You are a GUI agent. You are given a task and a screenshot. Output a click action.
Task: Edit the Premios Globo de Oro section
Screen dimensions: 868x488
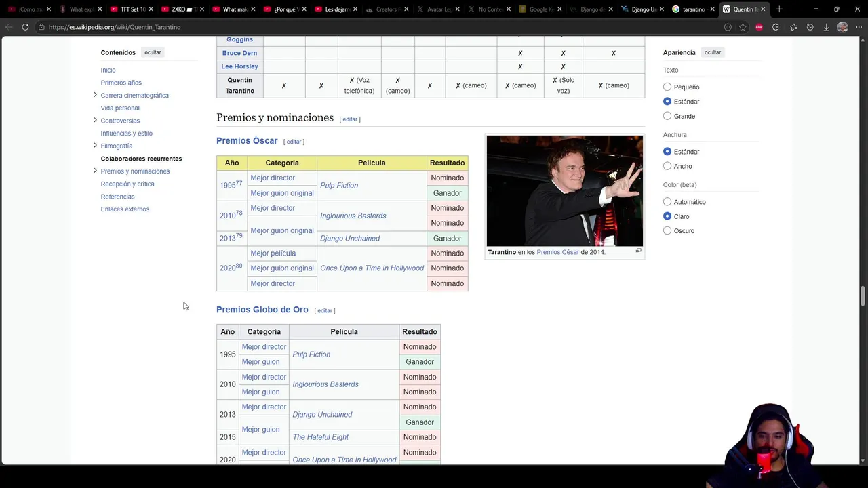click(x=325, y=310)
